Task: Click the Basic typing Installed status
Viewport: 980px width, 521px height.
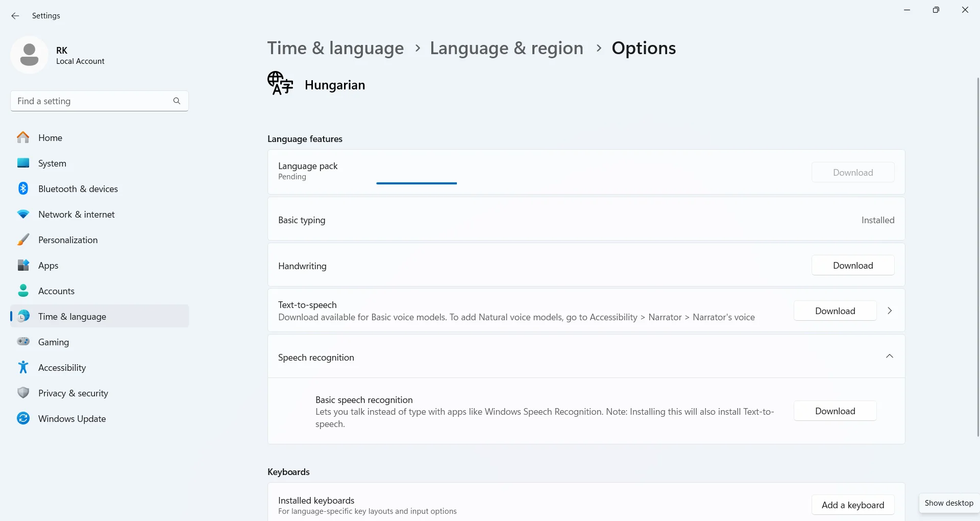Action: pyautogui.click(x=878, y=220)
